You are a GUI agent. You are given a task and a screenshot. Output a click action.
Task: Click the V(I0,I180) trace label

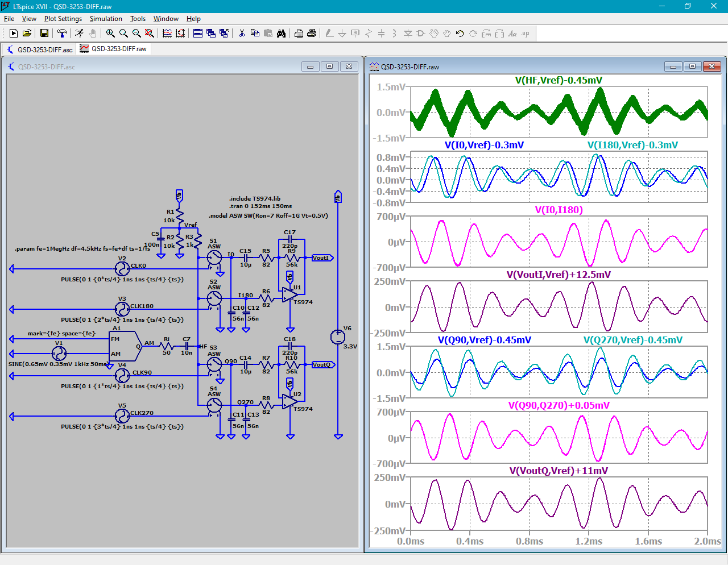[559, 210]
